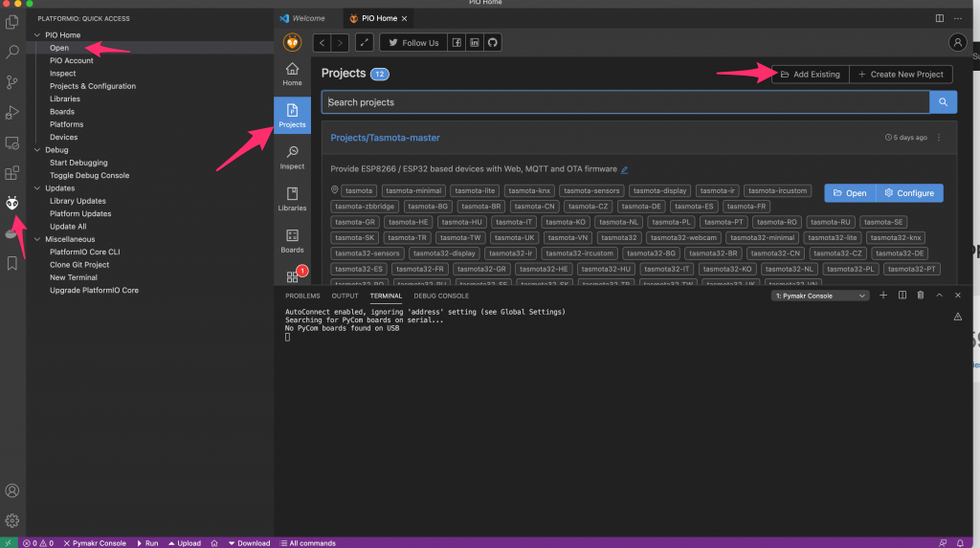
Task: Collapse the Miscellaneous tree section
Action: (x=37, y=239)
